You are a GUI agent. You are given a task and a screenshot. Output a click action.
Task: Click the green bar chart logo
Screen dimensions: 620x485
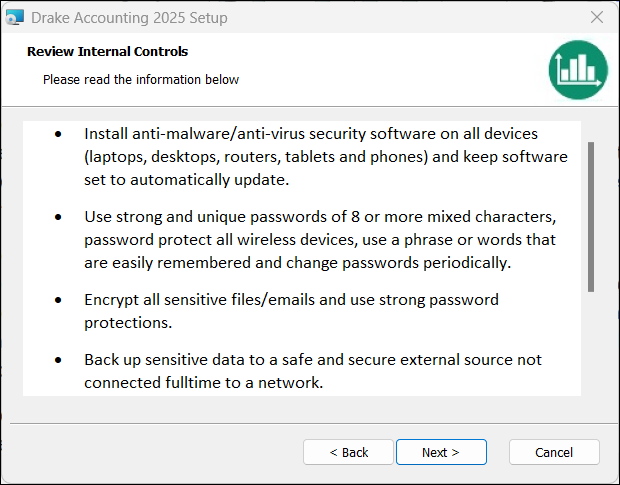pos(578,70)
